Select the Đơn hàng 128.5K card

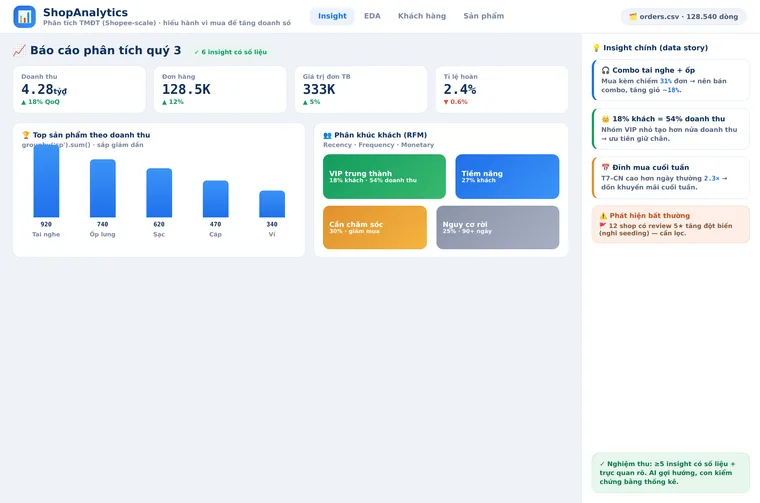coord(220,90)
